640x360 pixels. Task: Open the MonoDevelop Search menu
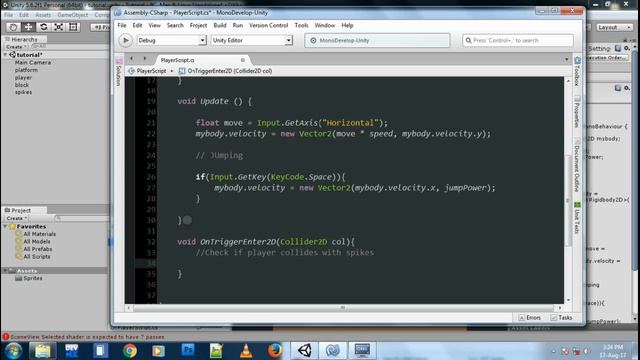click(175, 25)
